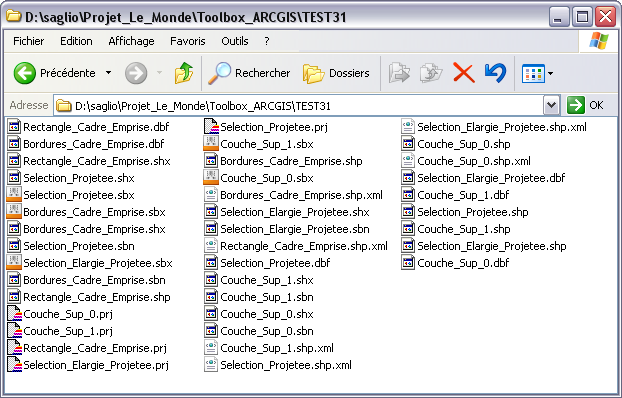The height and width of the screenshot is (398, 622).
Task: Select icon of Couche_Sup_1.shp.xml
Action: click(x=211, y=348)
